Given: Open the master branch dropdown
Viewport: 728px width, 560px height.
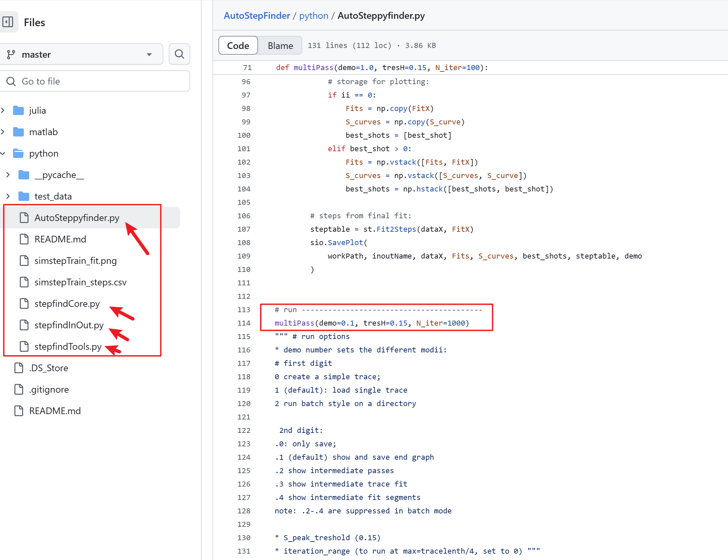Looking at the screenshot, I should [x=81, y=54].
